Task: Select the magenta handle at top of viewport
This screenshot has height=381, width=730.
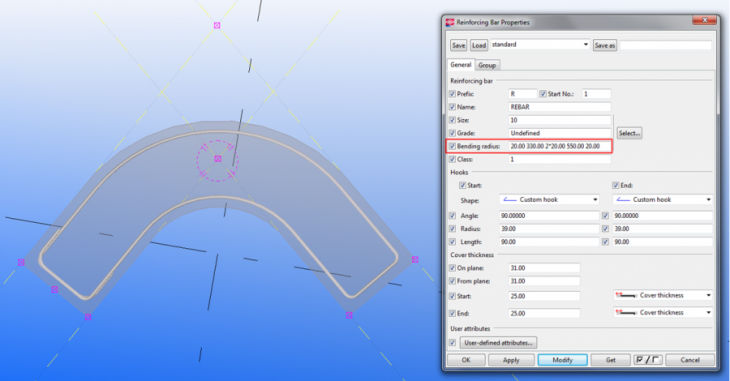Action: (217, 25)
